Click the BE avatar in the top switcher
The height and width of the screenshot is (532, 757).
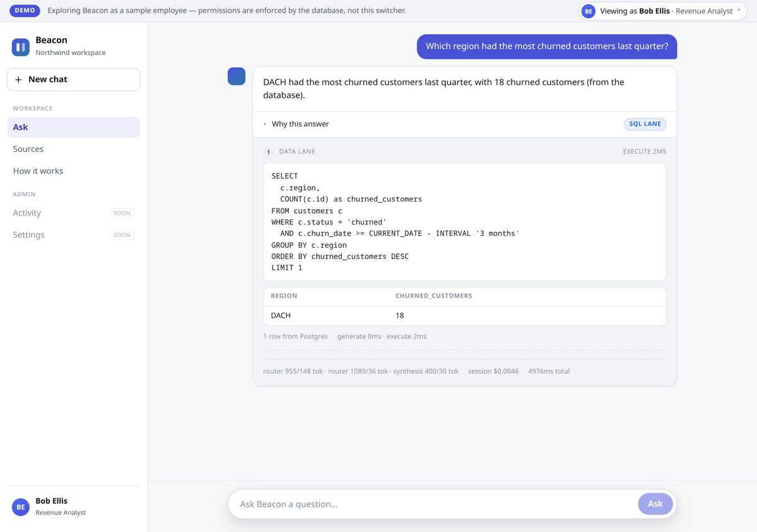(x=589, y=11)
